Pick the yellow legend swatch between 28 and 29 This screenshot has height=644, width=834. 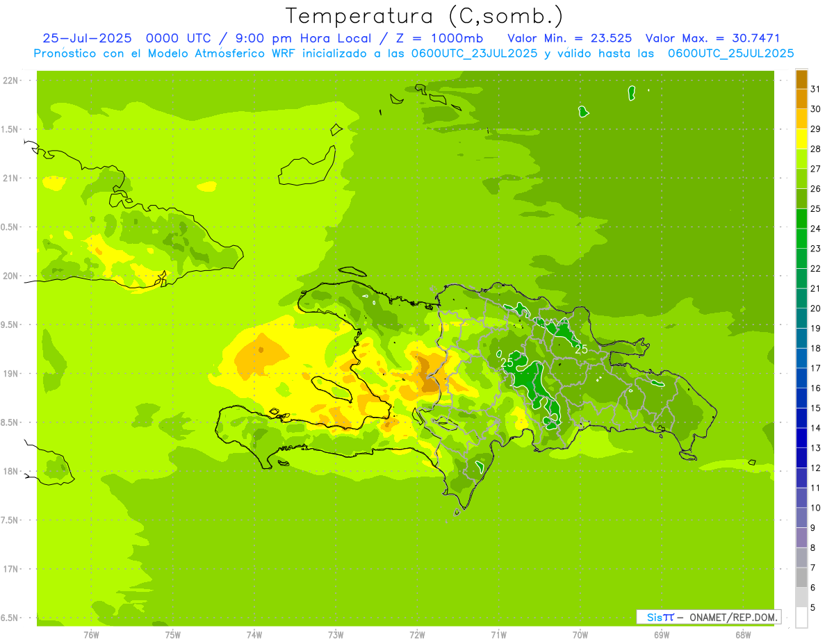pyautogui.click(x=801, y=139)
